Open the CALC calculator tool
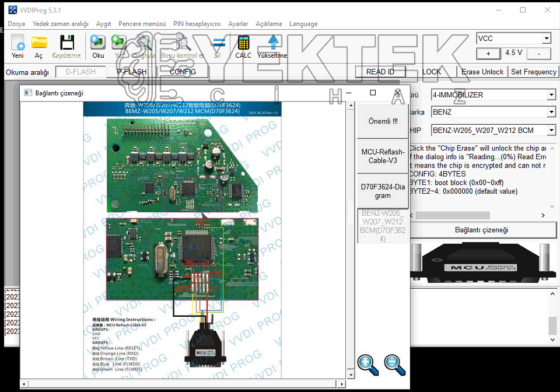Viewport: 560px width, 392px height. pos(243,43)
